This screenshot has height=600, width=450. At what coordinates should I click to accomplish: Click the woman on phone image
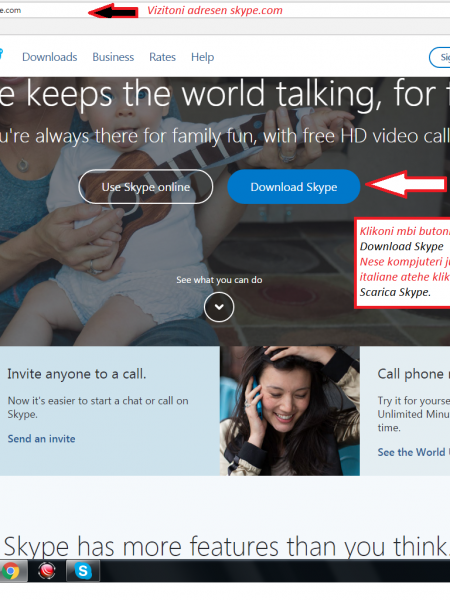(290, 411)
